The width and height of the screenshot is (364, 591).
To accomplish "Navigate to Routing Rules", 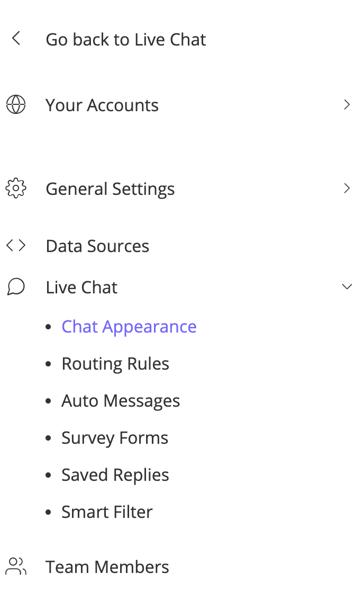I will click(115, 364).
